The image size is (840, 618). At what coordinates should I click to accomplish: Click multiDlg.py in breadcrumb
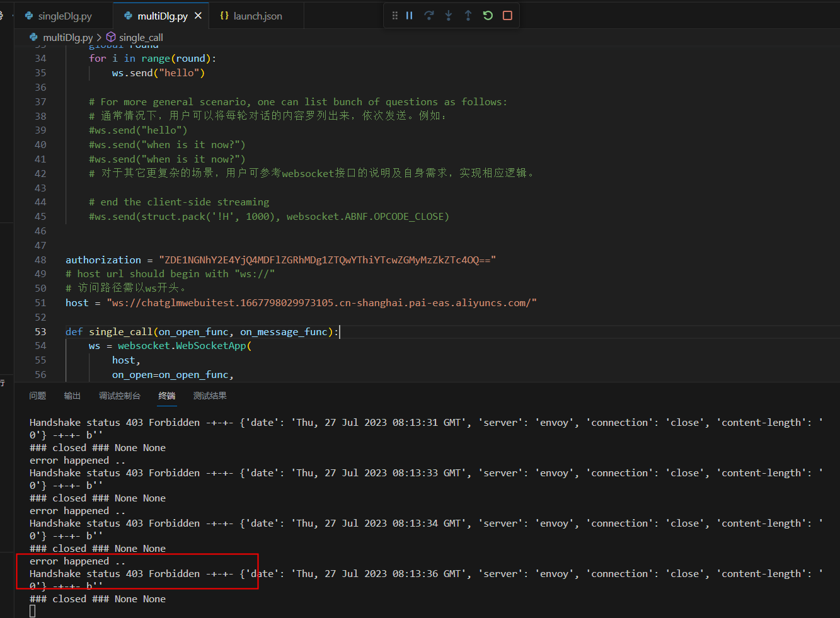pyautogui.click(x=67, y=37)
